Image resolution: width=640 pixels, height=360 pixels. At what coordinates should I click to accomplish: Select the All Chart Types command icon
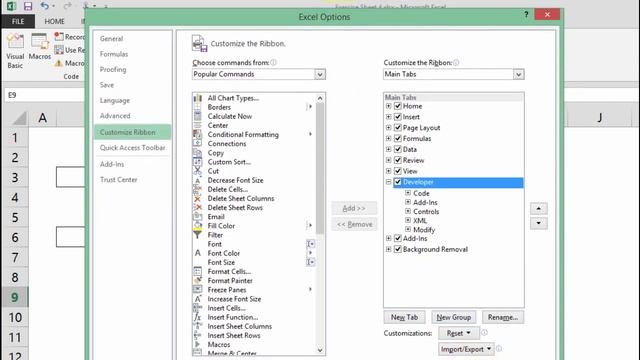click(198, 98)
